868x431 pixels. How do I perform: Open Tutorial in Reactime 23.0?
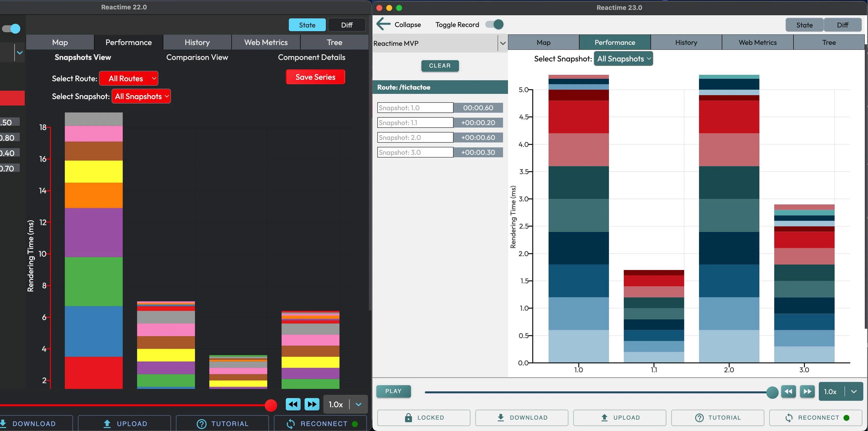[x=717, y=418]
